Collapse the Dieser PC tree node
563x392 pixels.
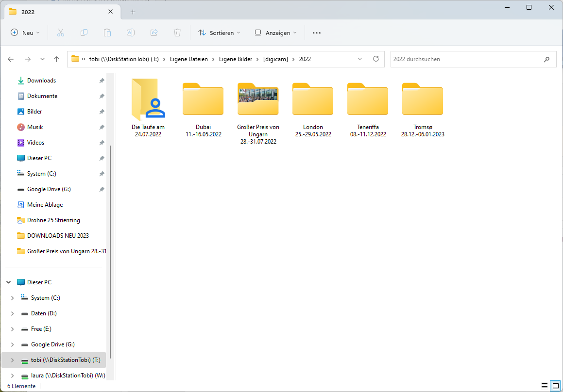9,282
